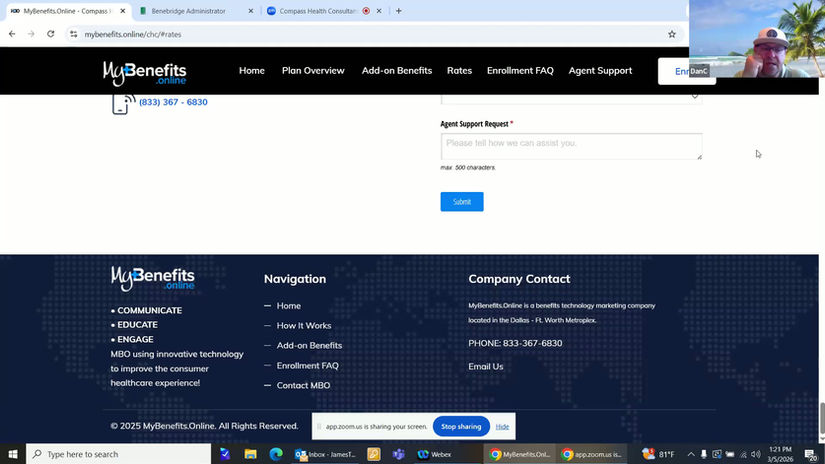Image resolution: width=825 pixels, height=464 pixels.
Task: Click the DanC webcam video thumbnail
Action: [x=757, y=38]
